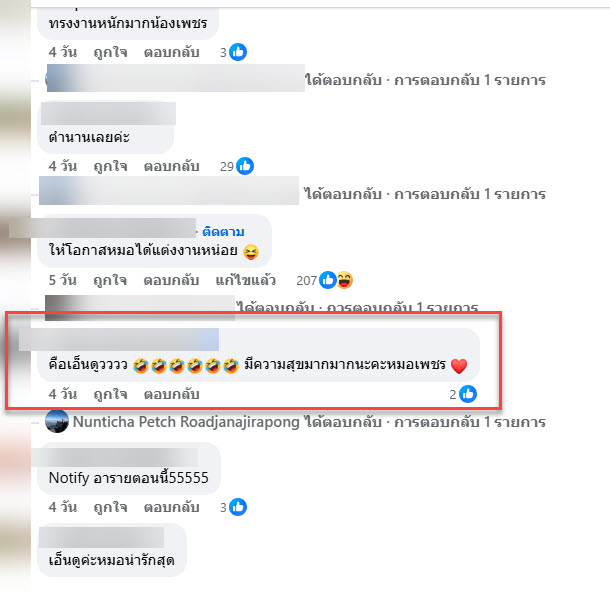This screenshot has height=592, width=610.
Task: Click ตอบกลับ under ตำนานเลยค่ะ comment
Action: click(x=172, y=166)
